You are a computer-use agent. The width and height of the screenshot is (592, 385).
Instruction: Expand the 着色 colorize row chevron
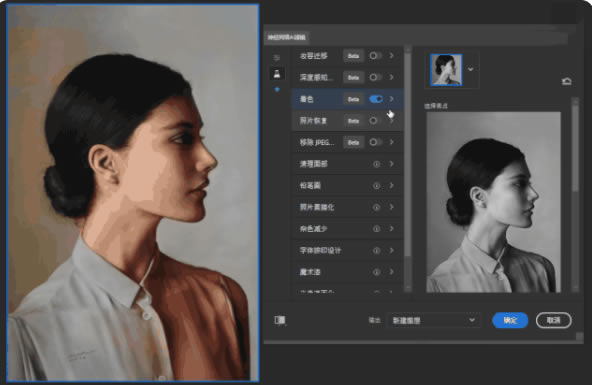coord(392,99)
